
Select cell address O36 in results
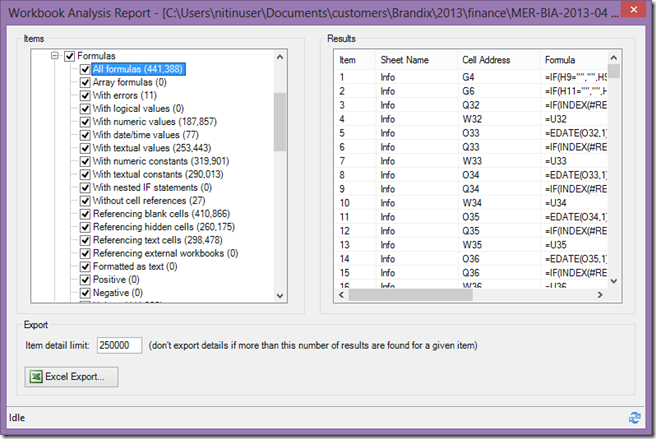pos(471,259)
